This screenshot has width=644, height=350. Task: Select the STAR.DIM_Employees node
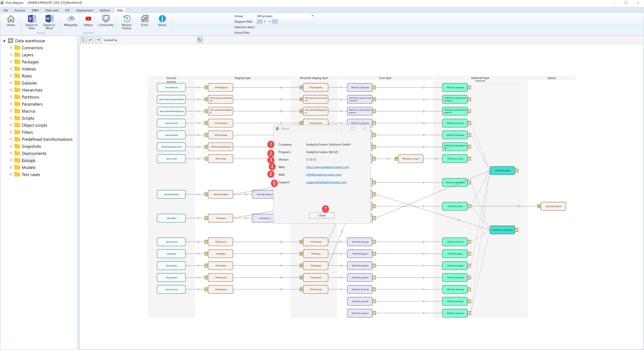pos(455,135)
